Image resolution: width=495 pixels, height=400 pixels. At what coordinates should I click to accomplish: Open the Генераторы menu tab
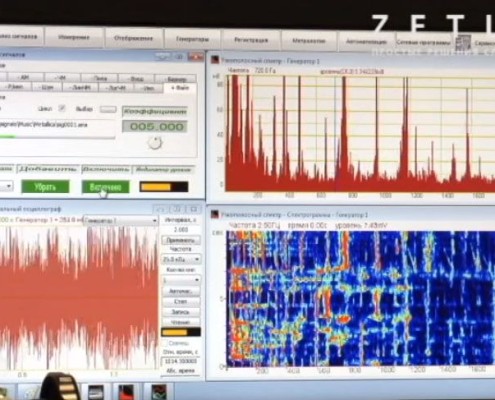(192, 39)
